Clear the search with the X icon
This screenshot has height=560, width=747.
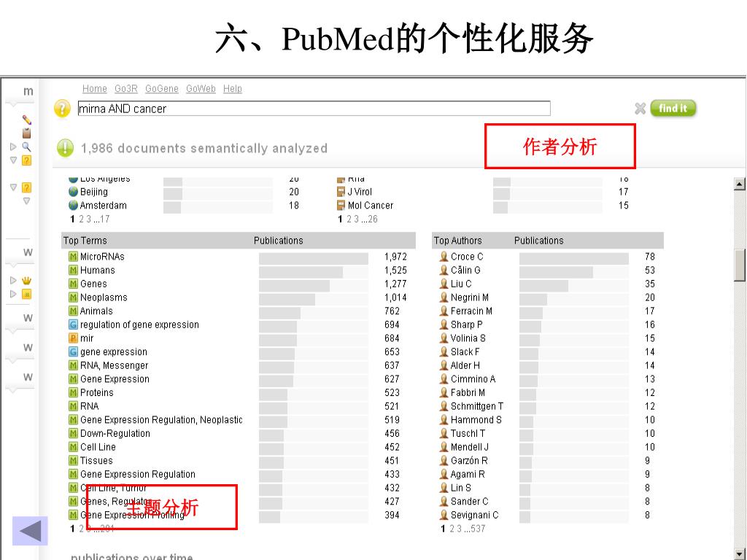coord(640,109)
